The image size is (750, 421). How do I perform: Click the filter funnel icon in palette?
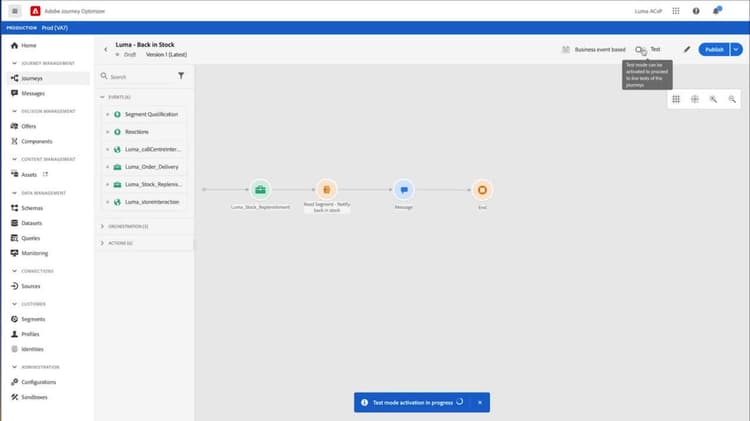pyautogui.click(x=181, y=76)
